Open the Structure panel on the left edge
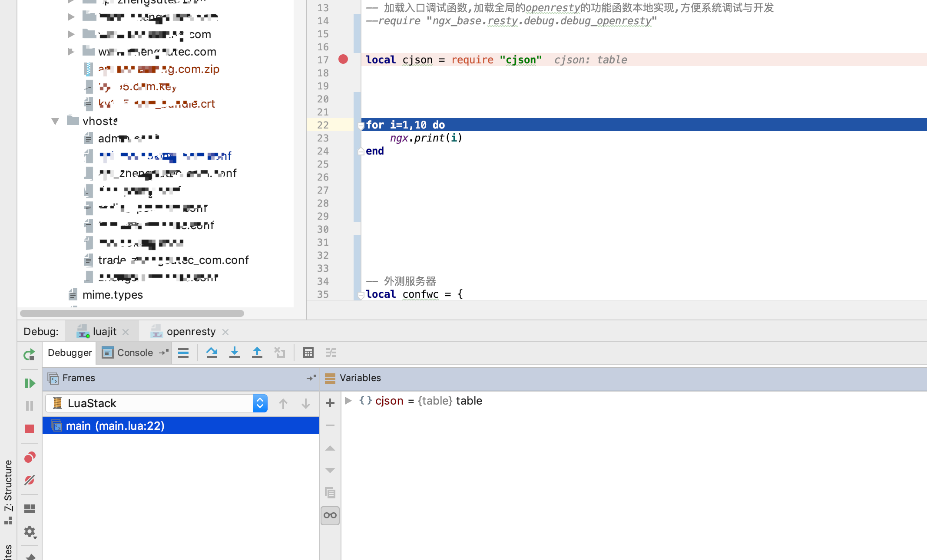This screenshot has width=927, height=560. 9,482
